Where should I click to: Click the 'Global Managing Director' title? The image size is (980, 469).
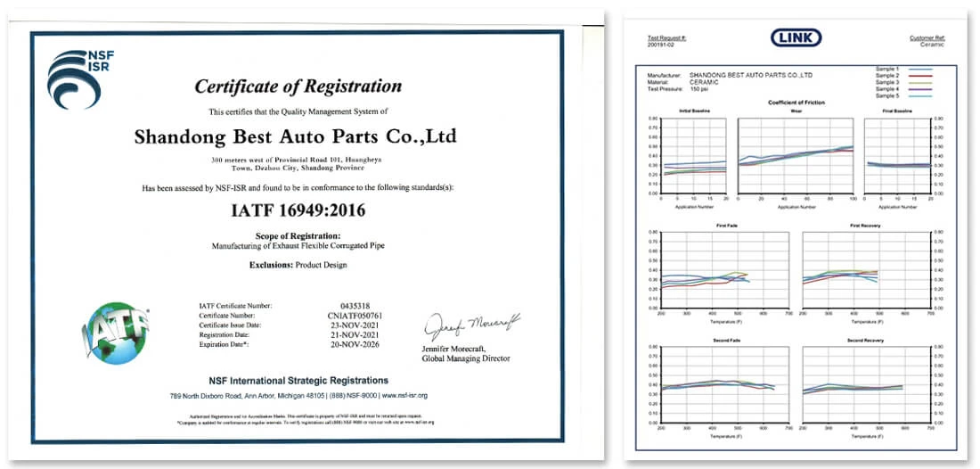pos(466,358)
